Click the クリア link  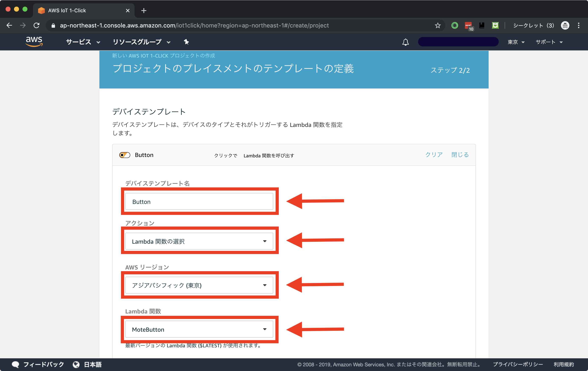pyautogui.click(x=434, y=155)
